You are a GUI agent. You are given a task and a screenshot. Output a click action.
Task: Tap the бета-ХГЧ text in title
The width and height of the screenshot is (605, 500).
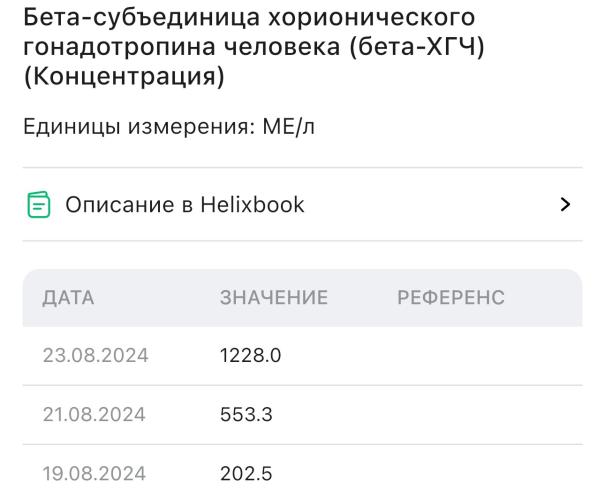[417, 47]
